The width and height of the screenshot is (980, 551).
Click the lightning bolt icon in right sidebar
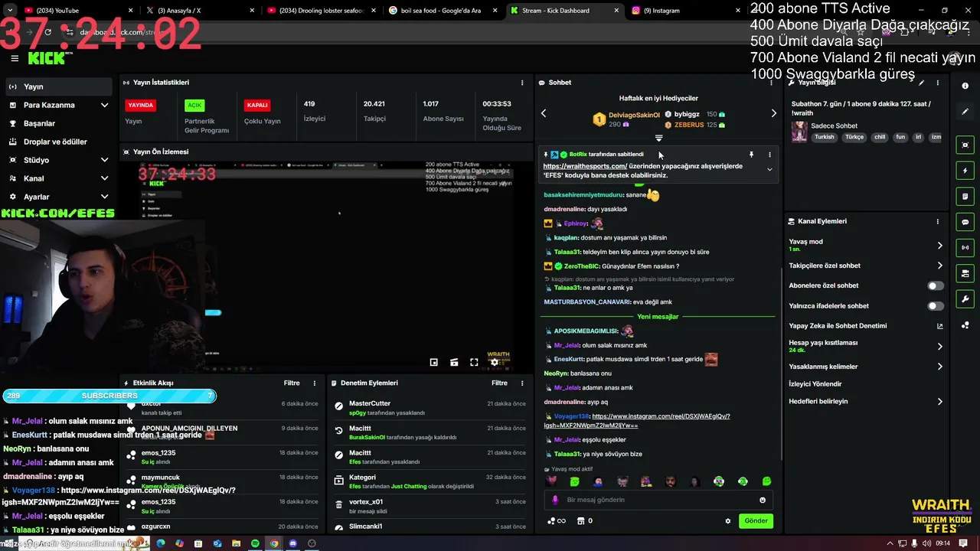coord(965,171)
